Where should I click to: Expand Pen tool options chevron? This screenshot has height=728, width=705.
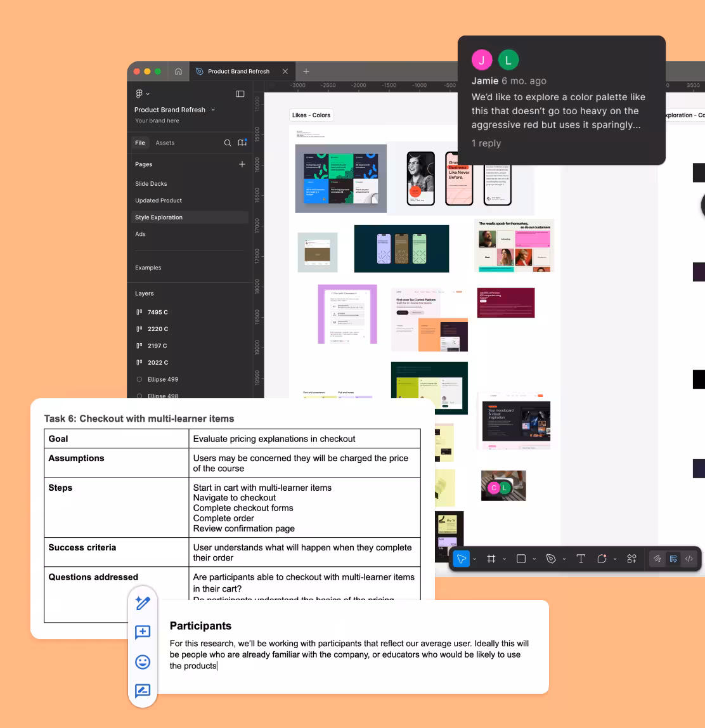pos(564,559)
